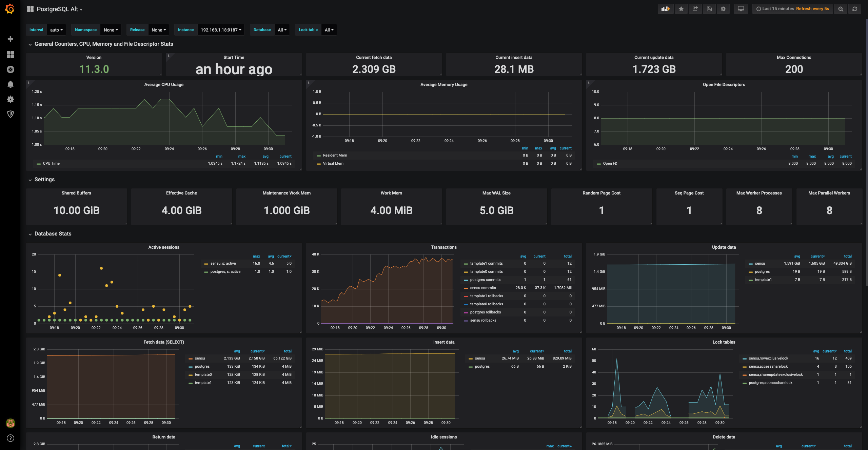Click the Add panel icon in toolbar
This screenshot has height=450, width=868.
tap(666, 9)
